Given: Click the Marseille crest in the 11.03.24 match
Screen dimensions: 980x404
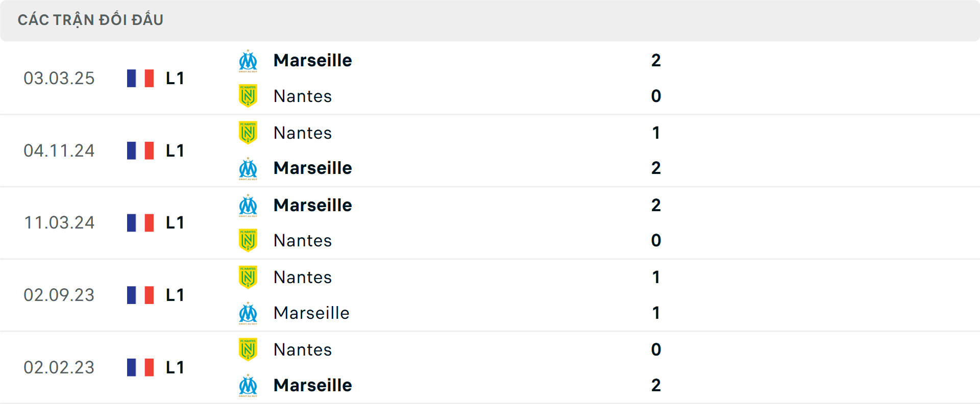Looking at the screenshot, I should pyautogui.click(x=249, y=205).
